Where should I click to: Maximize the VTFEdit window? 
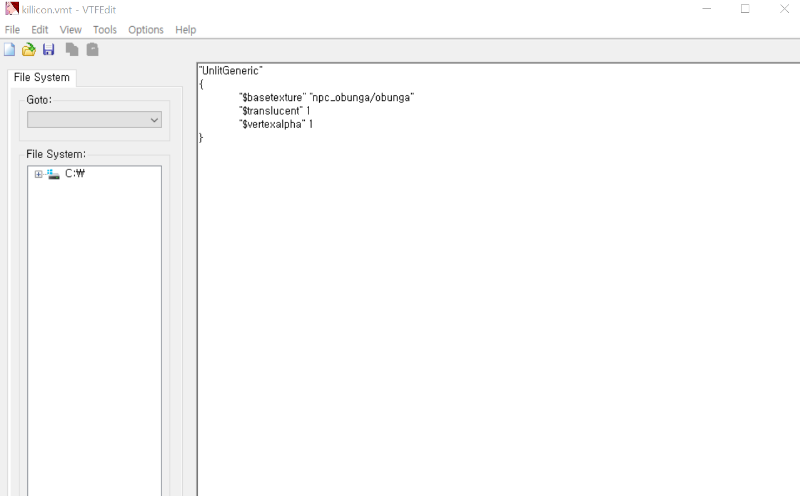click(745, 9)
